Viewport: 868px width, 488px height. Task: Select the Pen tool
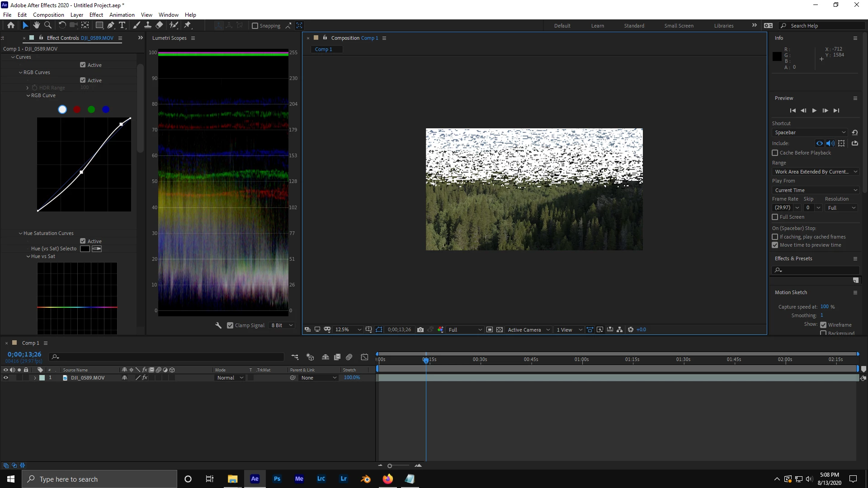(x=111, y=25)
